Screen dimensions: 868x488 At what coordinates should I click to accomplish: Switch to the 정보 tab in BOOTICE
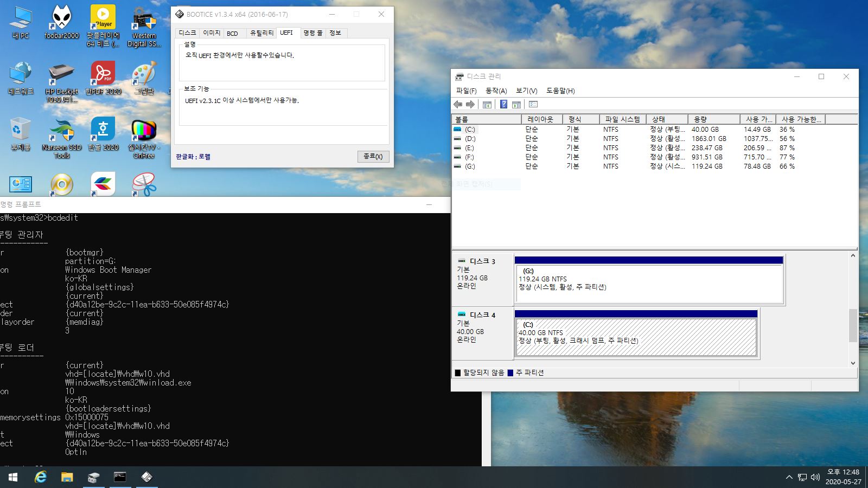(x=335, y=33)
